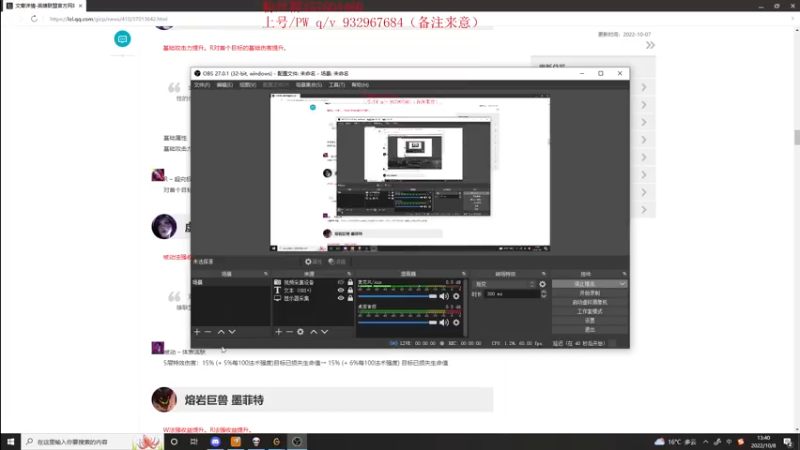
Task: Open the Tools menu in OBS
Action: click(337, 85)
